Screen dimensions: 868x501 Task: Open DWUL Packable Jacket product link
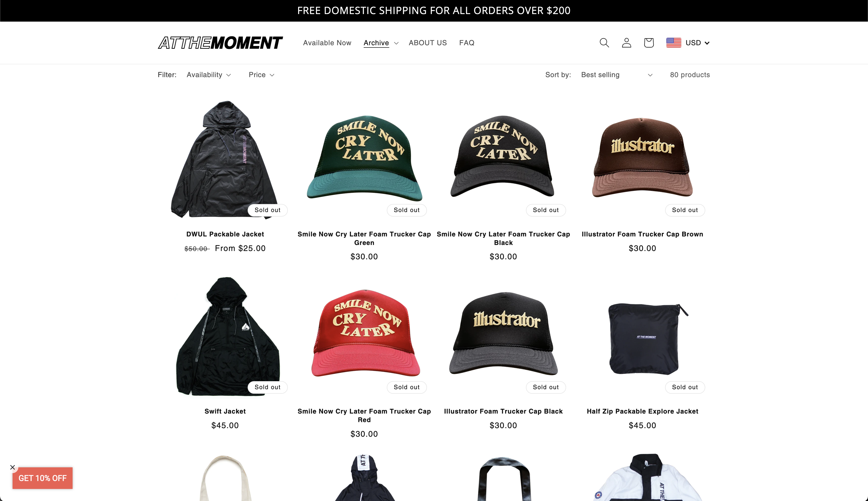tap(225, 234)
